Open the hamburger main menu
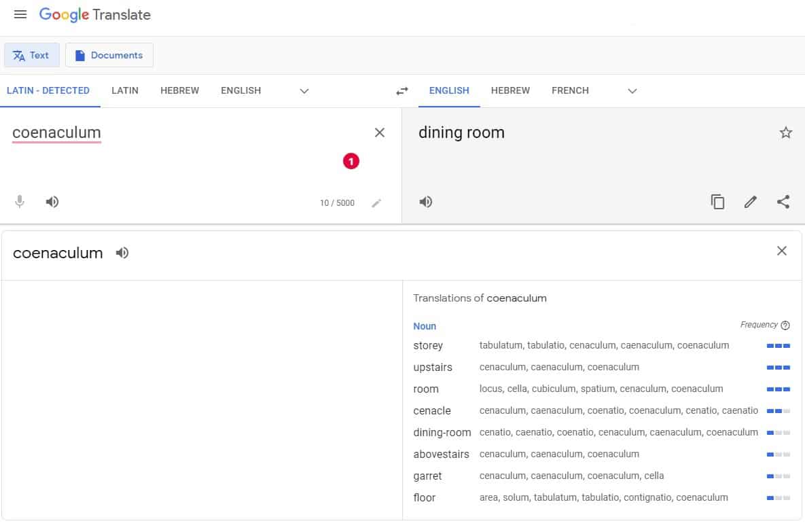The image size is (805, 532). [20, 14]
